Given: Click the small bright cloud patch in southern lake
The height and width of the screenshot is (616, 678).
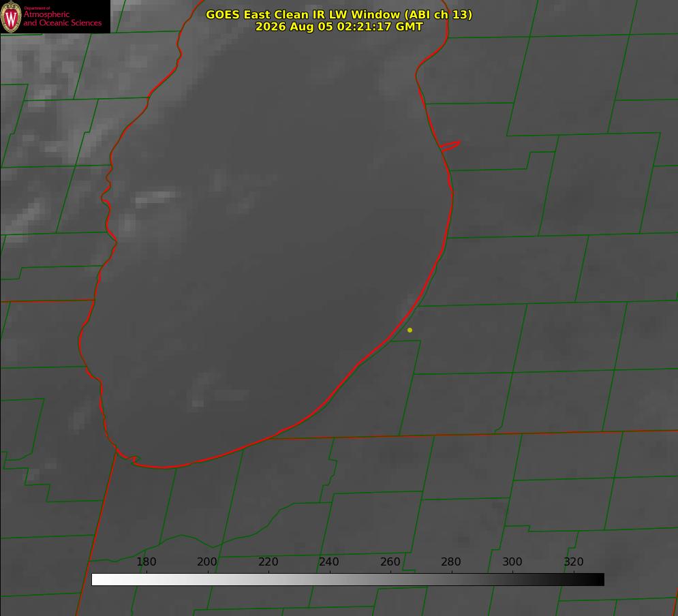Looking at the screenshot, I should 198,403.
